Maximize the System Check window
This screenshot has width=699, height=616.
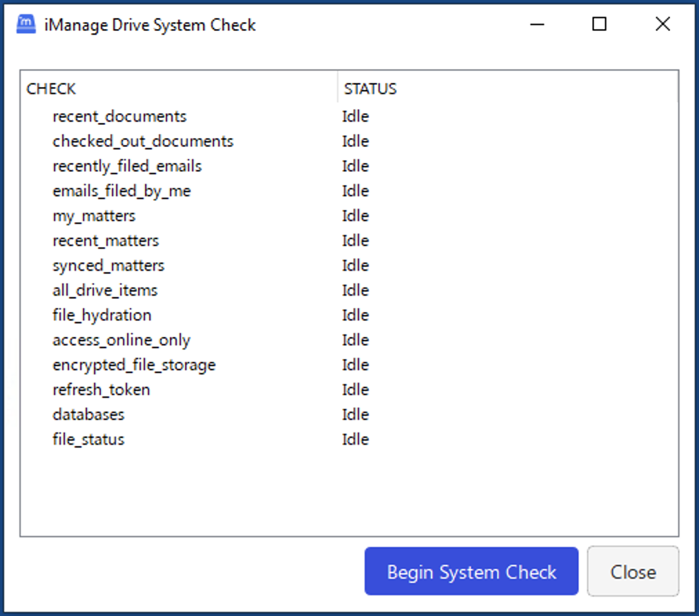[600, 25]
